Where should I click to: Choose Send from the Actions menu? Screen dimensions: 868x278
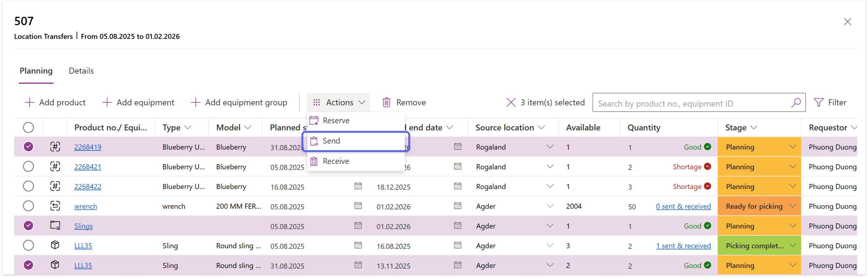click(331, 141)
